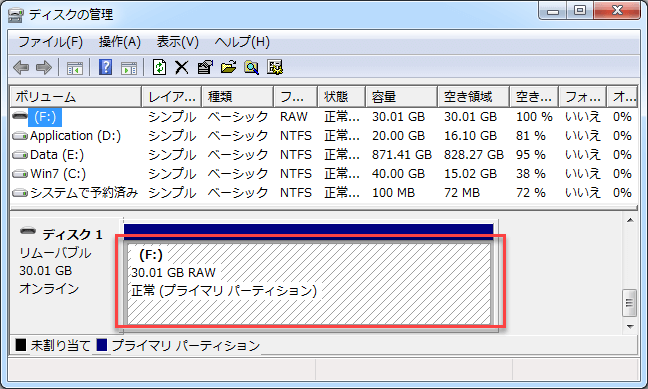648x389 pixels.
Task: Click the Disk Management title bar icon
Action: pyautogui.click(x=16, y=15)
